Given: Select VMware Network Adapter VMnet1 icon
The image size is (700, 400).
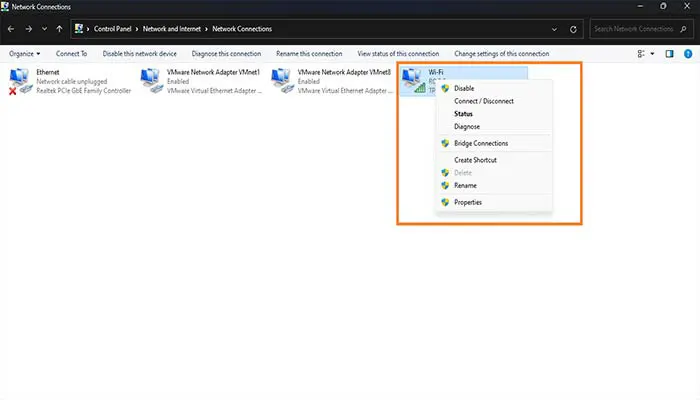Looking at the screenshot, I should pos(151,81).
